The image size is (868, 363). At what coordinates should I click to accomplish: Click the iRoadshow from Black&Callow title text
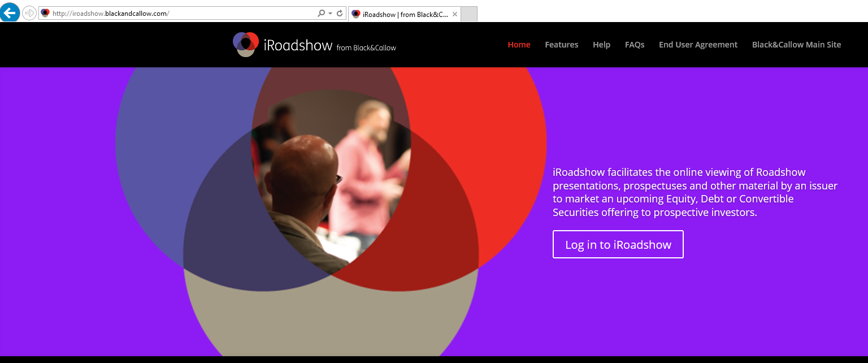329,46
